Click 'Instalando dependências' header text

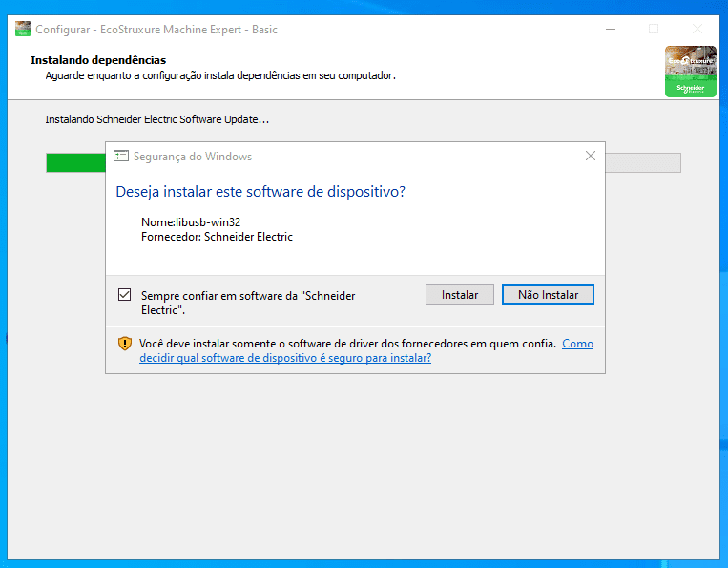coord(98,60)
